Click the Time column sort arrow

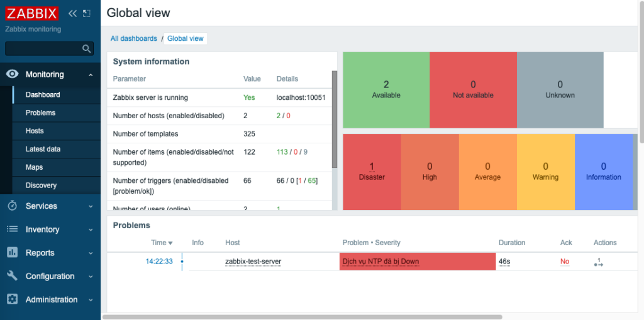pyautogui.click(x=170, y=243)
